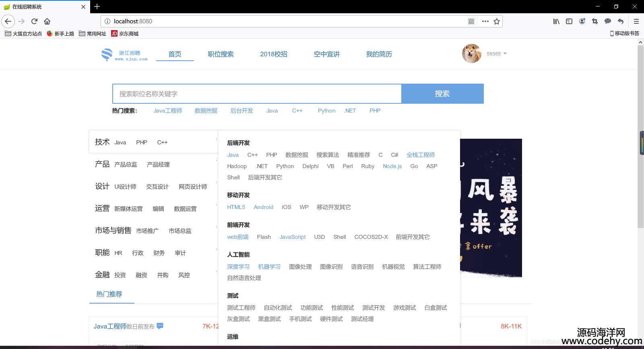Image resolution: width=644 pixels, height=349 pixels.
Task: Click the user avatar picture
Action: click(472, 53)
